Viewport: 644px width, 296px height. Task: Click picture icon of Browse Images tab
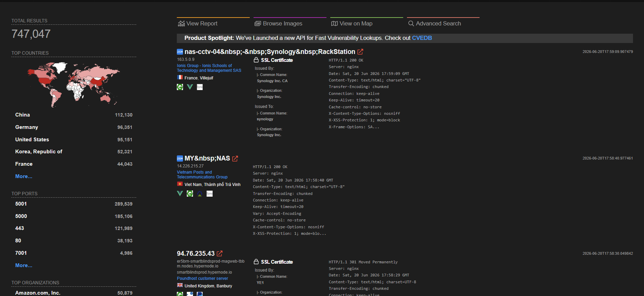[x=258, y=23]
